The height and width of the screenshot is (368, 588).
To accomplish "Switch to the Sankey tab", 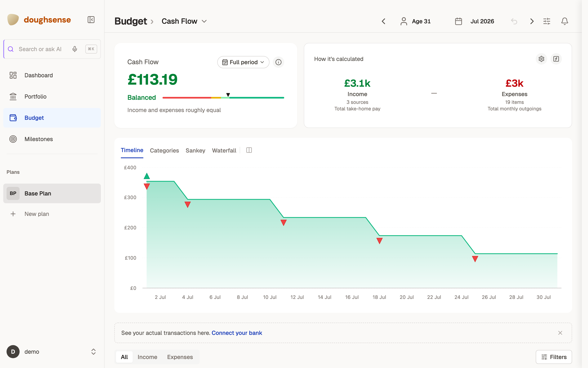I will [195, 150].
